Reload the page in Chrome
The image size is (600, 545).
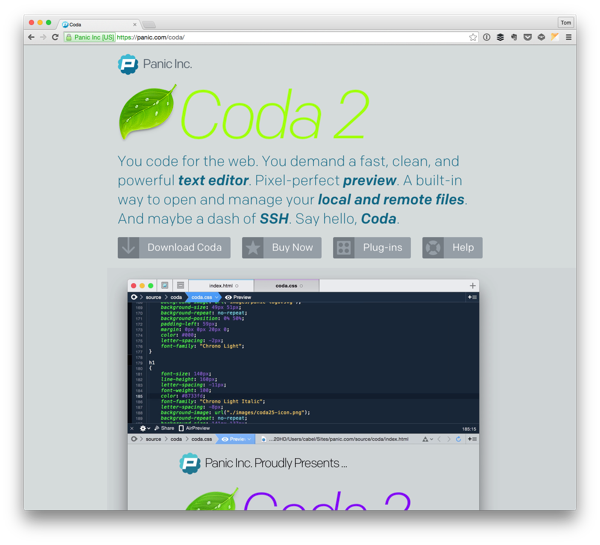point(55,37)
